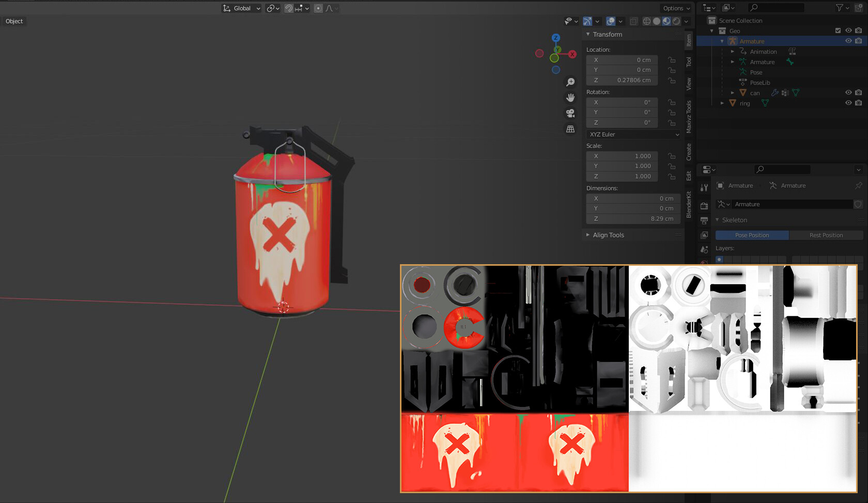Activate the first armature layer dot
The image size is (868, 503).
point(719,259)
